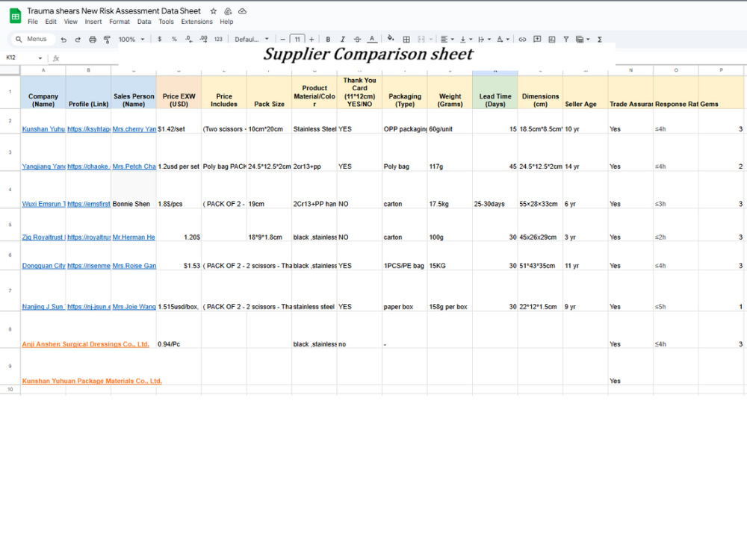Open the vertical align dropdown

[x=466, y=40]
